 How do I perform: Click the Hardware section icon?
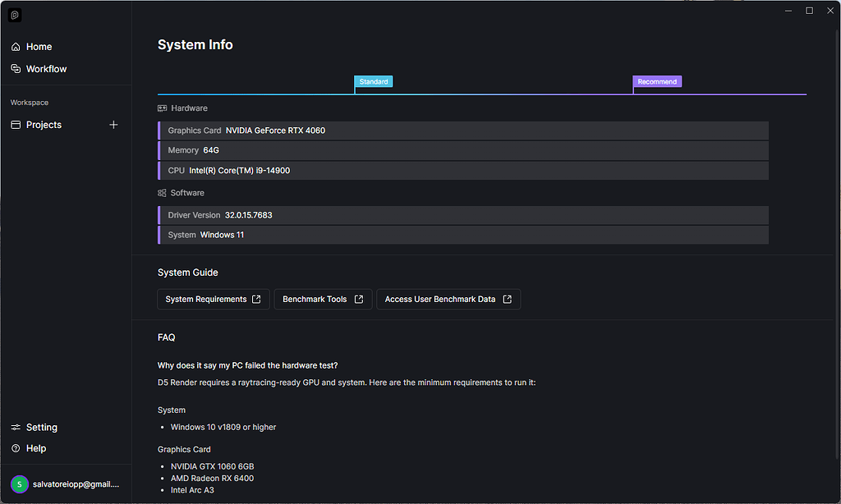[162, 108]
